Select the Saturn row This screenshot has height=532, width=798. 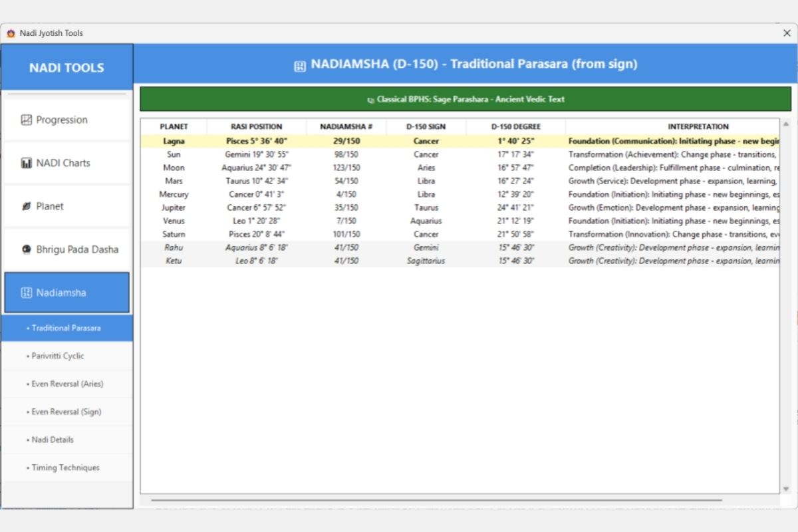pyautogui.click(x=460, y=234)
